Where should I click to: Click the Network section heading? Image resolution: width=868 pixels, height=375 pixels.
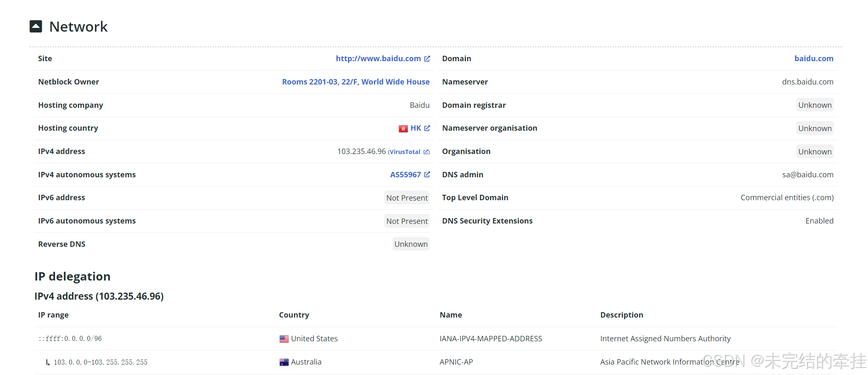point(78,27)
